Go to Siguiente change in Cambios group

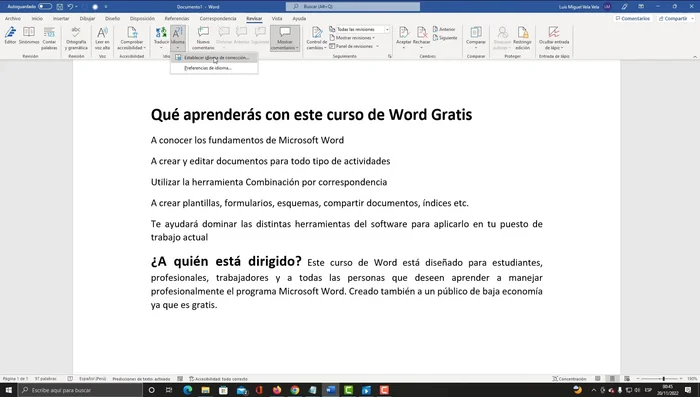445,38
